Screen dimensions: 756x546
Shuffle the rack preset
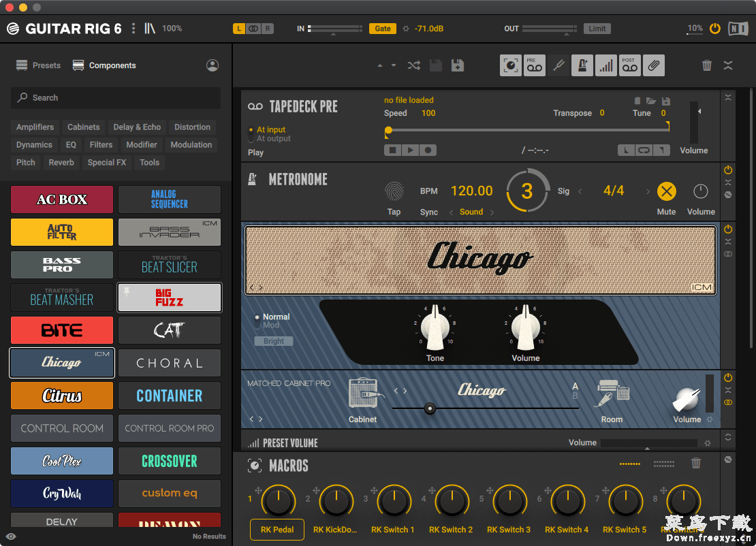click(413, 65)
